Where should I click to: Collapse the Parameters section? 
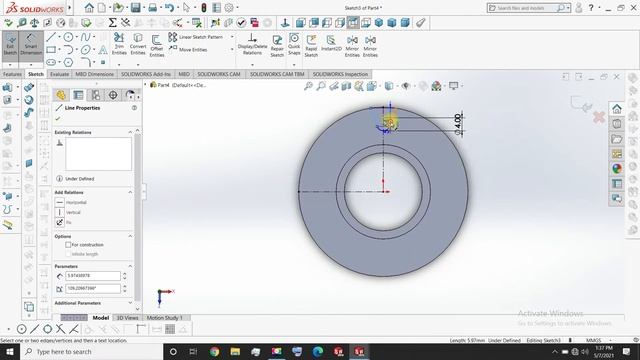(x=130, y=266)
